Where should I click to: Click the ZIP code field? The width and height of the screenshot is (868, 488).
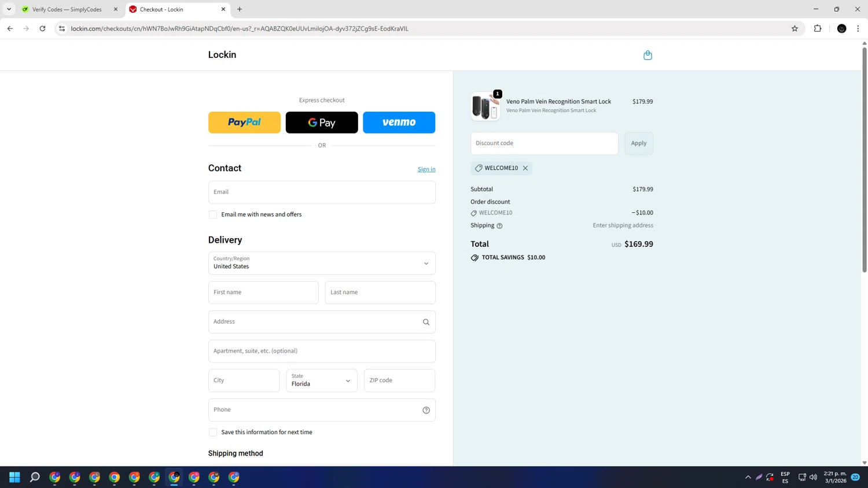(x=399, y=380)
